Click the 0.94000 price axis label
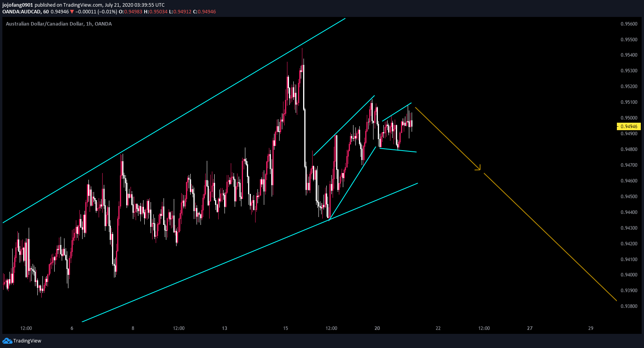644x348 pixels. pos(629,275)
